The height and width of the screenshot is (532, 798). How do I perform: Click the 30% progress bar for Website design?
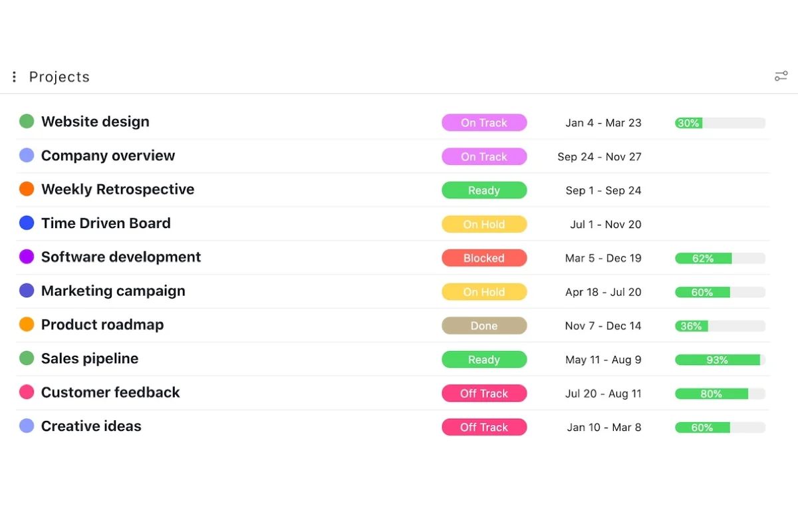(720, 123)
